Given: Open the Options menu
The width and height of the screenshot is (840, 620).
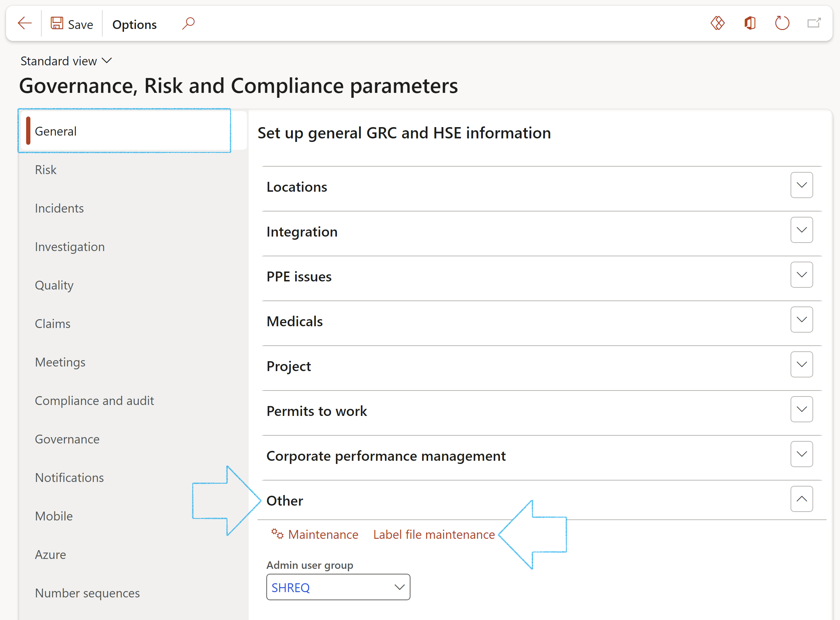Looking at the screenshot, I should (x=135, y=24).
